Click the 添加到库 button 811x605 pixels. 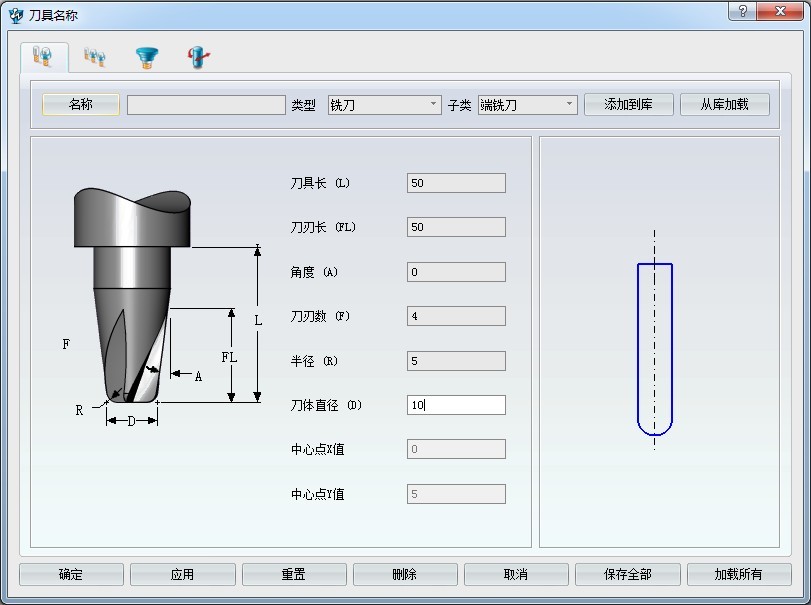pos(629,104)
